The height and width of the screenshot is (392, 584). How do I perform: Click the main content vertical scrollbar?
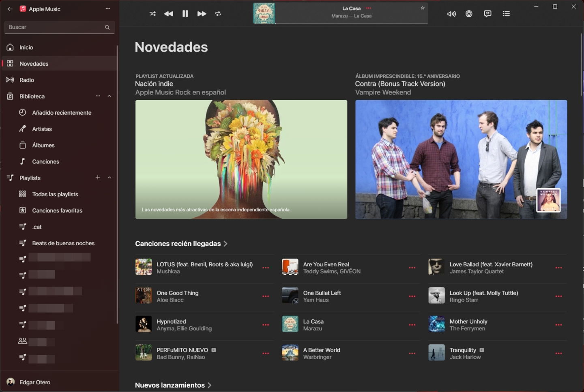[581, 65]
